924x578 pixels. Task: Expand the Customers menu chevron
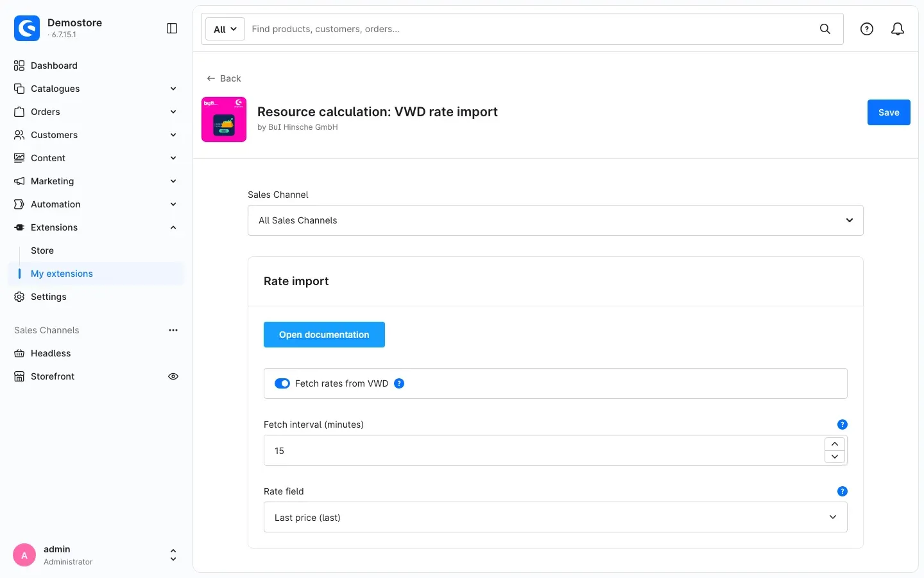(173, 135)
